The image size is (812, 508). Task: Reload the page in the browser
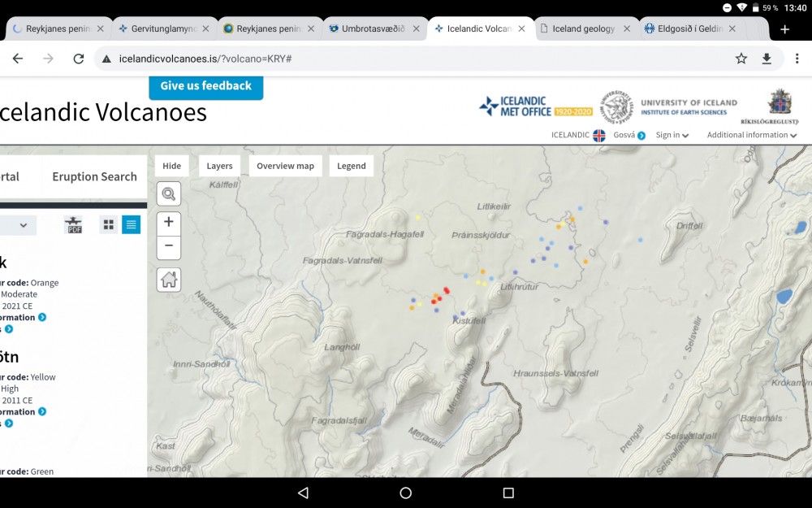[78, 59]
